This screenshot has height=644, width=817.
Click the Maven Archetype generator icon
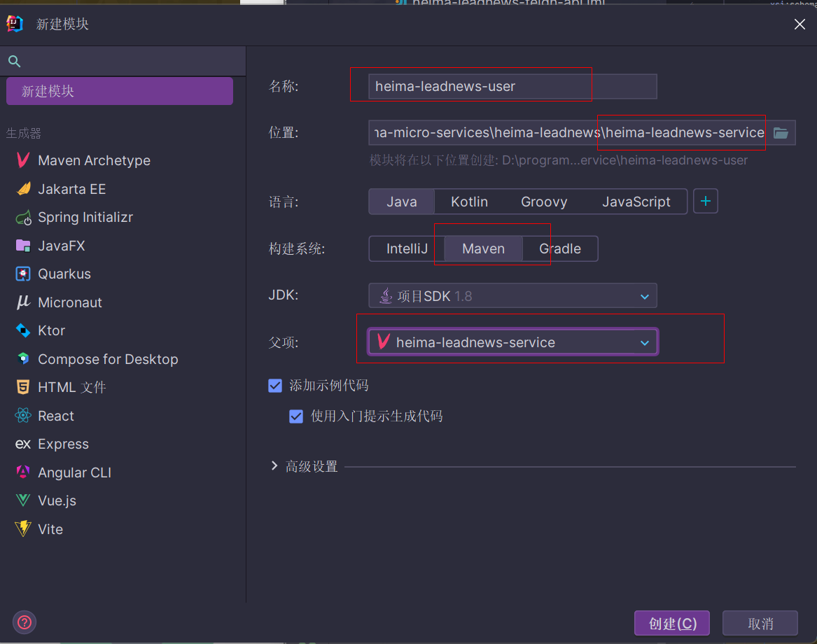(23, 160)
